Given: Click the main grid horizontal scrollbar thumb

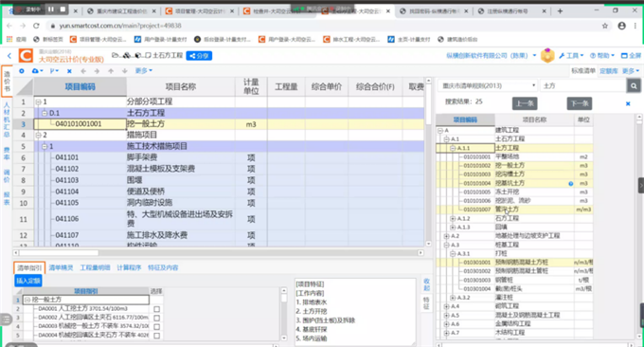Looking at the screenshot, I should 59,253.
